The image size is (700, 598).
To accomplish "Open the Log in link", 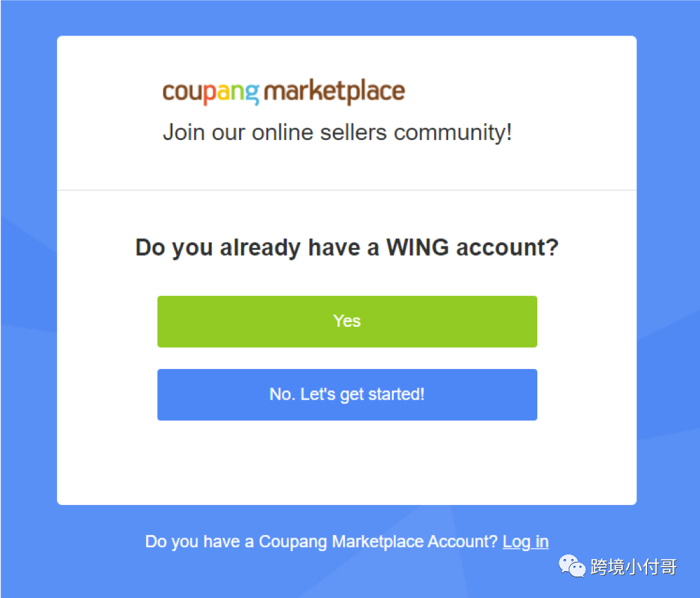I will pyautogui.click(x=525, y=542).
